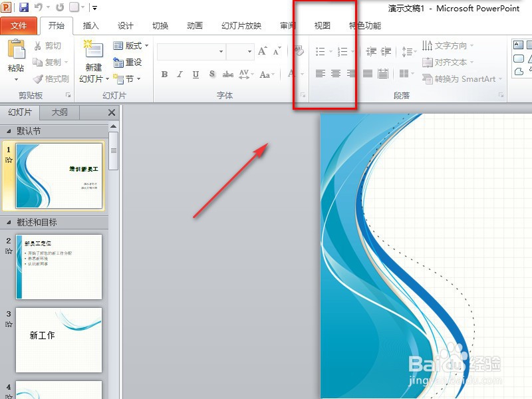Switch to the 幻灯片放映 ribbon tab
532x399 pixels.
pyautogui.click(x=241, y=26)
